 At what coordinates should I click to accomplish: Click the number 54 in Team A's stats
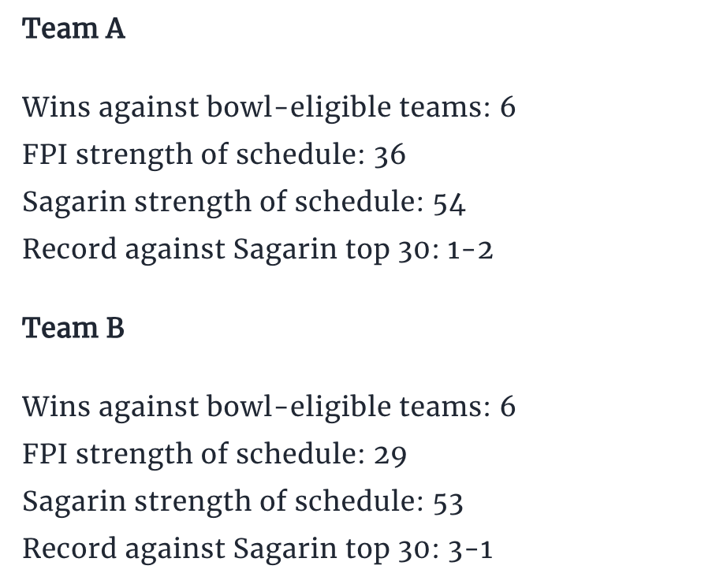click(449, 202)
